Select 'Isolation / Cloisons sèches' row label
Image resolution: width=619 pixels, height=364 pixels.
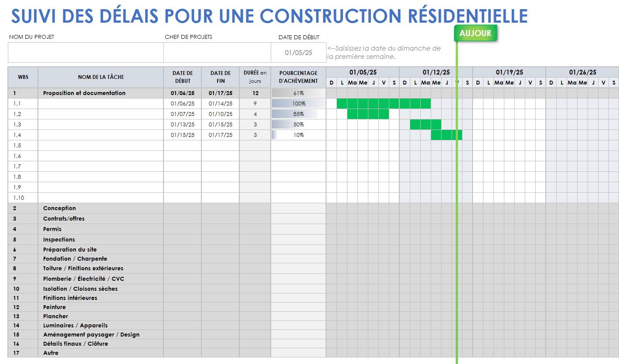tap(80, 289)
